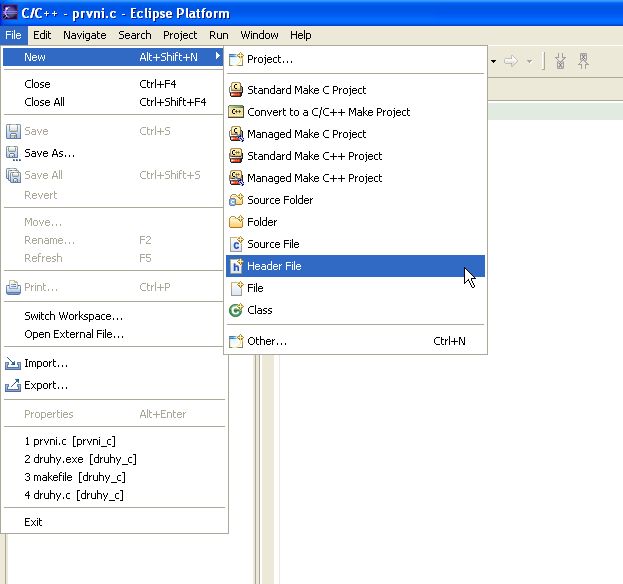
Task: Choose Managed Make C++ Project icon
Action: tap(236, 178)
